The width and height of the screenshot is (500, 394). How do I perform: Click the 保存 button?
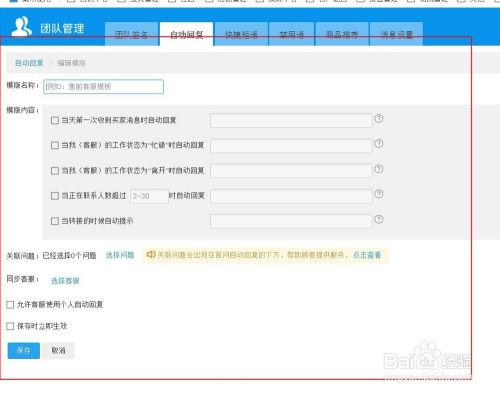24,351
